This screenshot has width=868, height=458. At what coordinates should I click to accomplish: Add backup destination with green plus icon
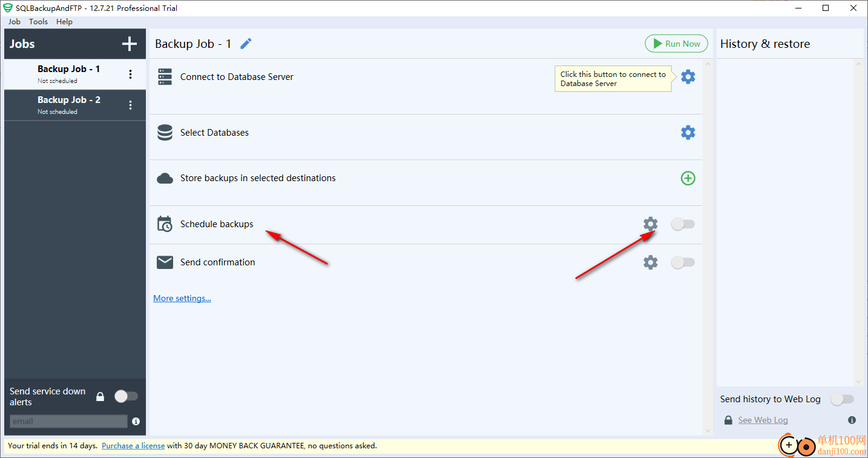pos(688,178)
